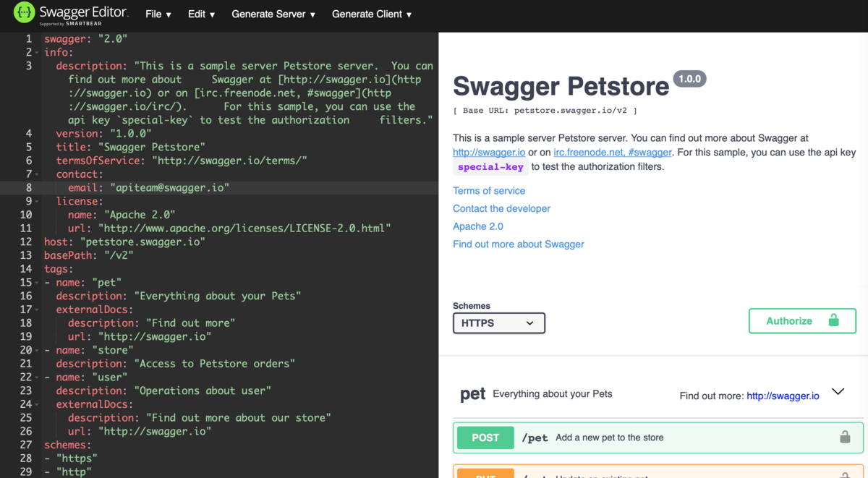Collapse the pet tag section chevron

click(x=838, y=392)
